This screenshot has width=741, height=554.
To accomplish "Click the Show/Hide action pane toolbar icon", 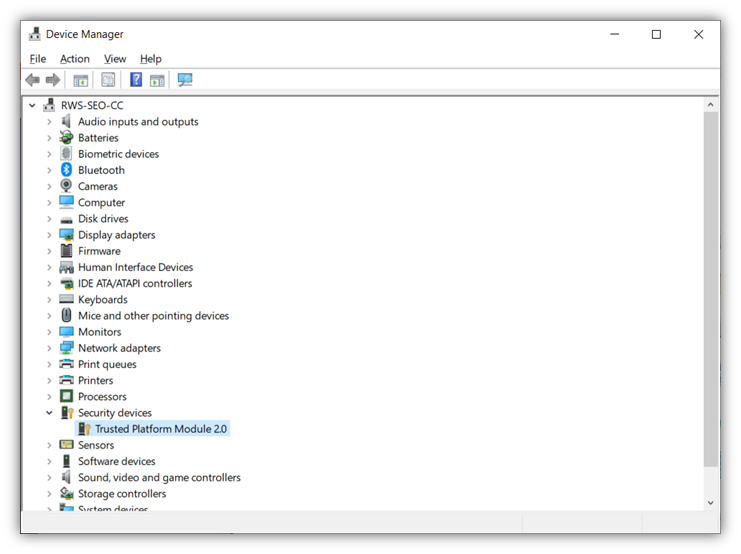I will [x=157, y=80].
